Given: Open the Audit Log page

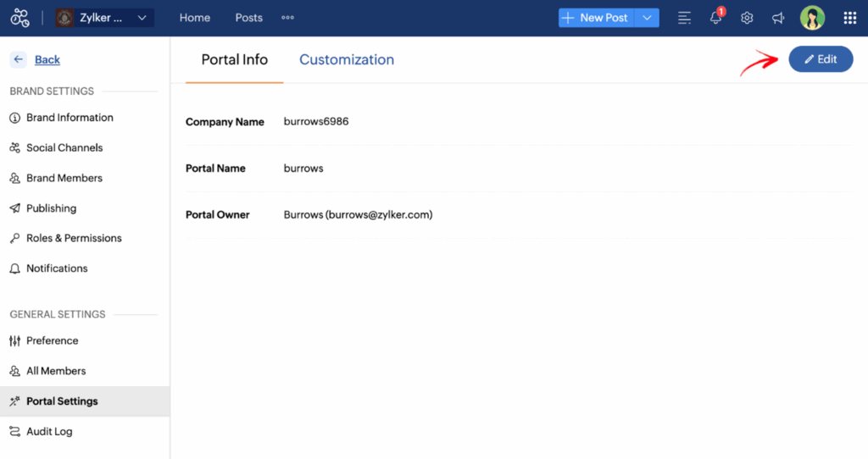Looking at the screenshot, I should coord(49,431).
